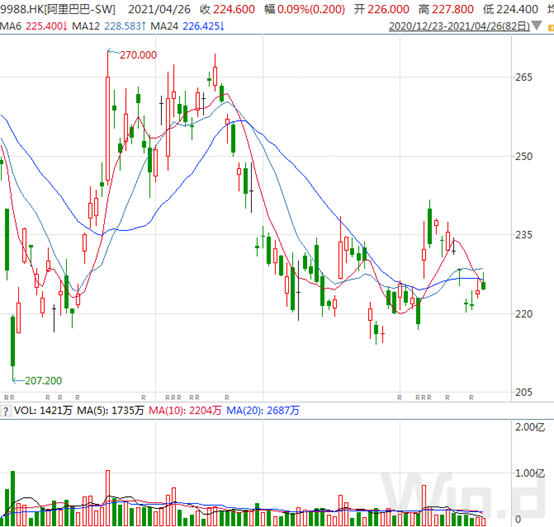Click the VOL MA(5) indicator label
Image resolution: width=554 pixels, height=527 pixels.
tap(111, 410)
